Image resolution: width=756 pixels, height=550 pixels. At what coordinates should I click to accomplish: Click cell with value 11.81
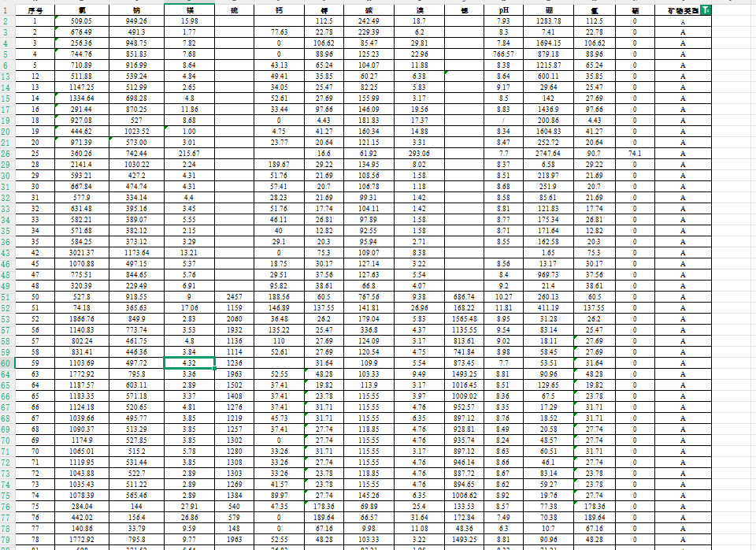(x=503, y=308)
